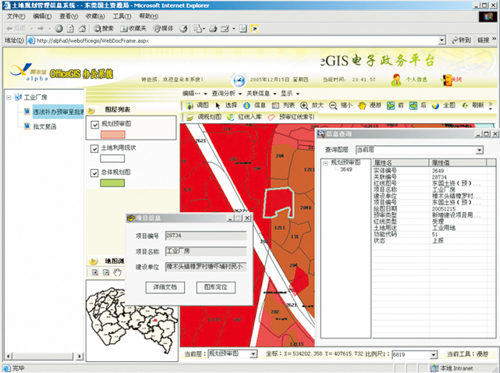
Task: Collapse the 工业厂房 tree node
Action: pos(9,97)
